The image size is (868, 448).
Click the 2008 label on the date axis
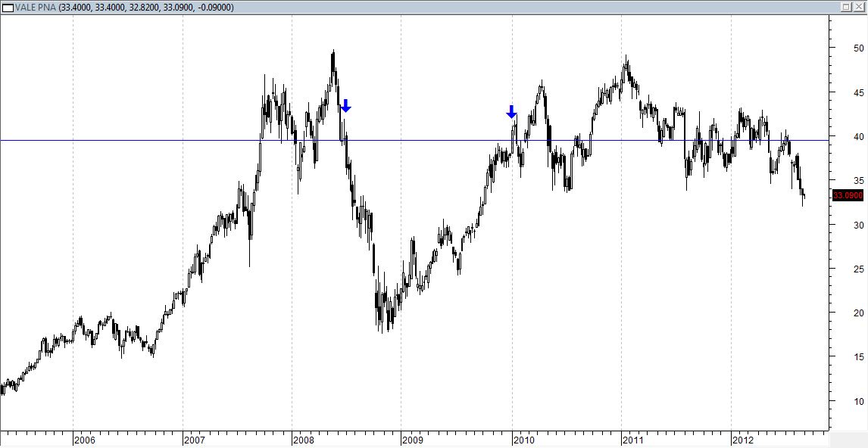click(304, 439)
